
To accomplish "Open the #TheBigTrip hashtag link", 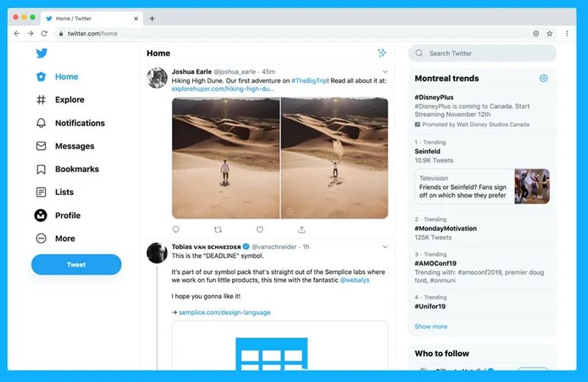I will coord(310,81).
